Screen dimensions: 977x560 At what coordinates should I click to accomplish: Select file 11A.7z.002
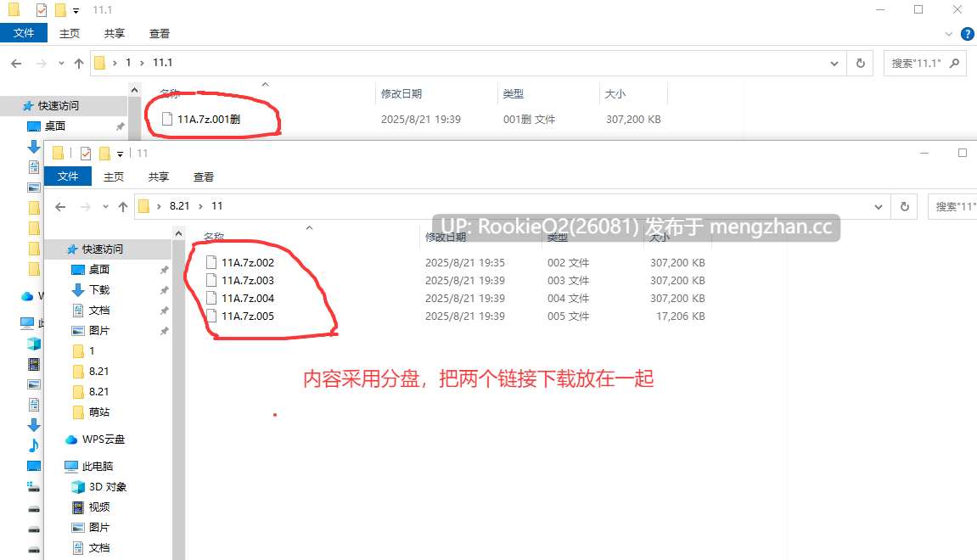(x=248, y=263)
